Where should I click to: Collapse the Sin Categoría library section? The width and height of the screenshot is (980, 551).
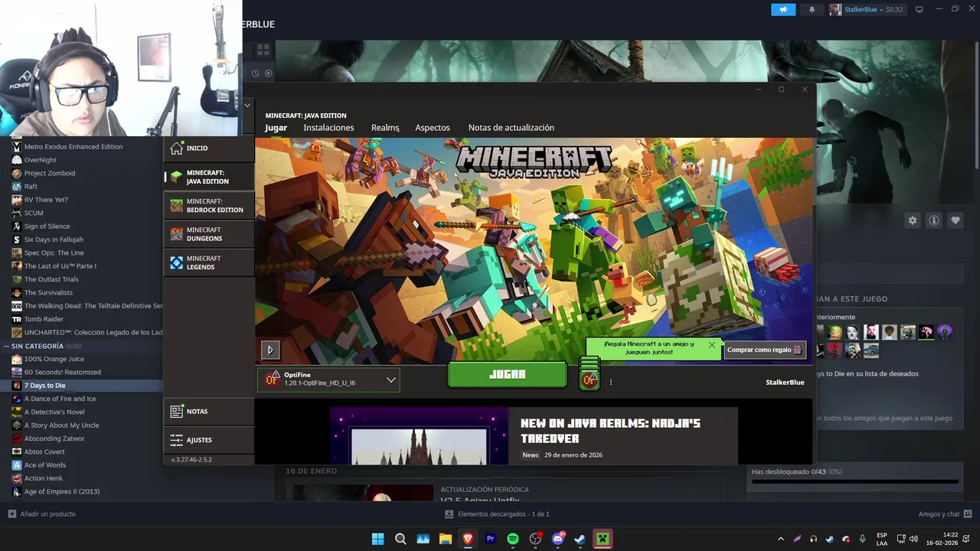[7, 346]
